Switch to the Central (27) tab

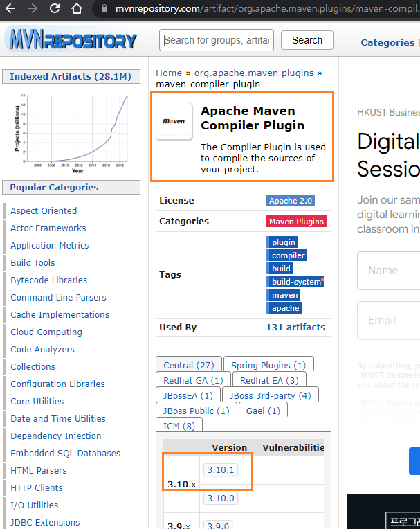tap(189, 365)
